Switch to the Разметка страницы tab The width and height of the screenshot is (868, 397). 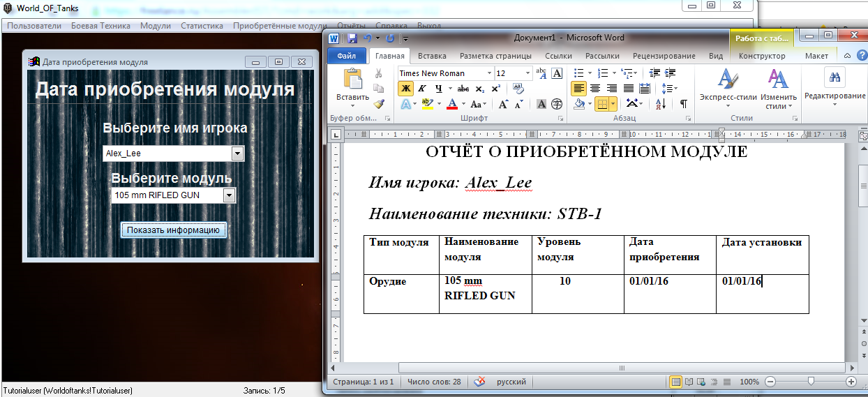(495, 56)
